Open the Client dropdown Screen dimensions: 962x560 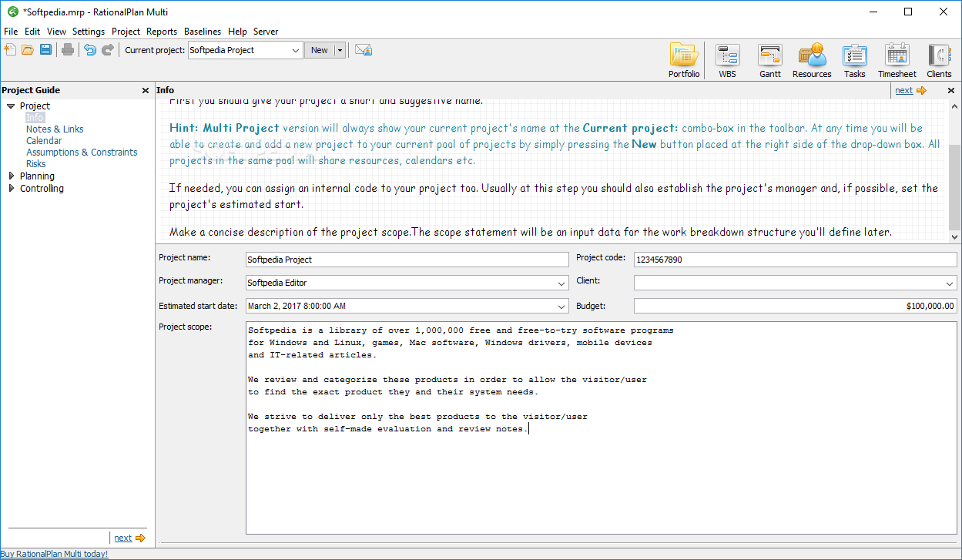pos(950,283)
